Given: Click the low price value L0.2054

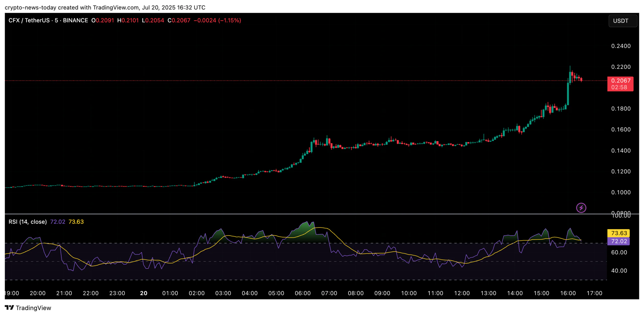Looking at the screenshot, I should coord(153,20).
